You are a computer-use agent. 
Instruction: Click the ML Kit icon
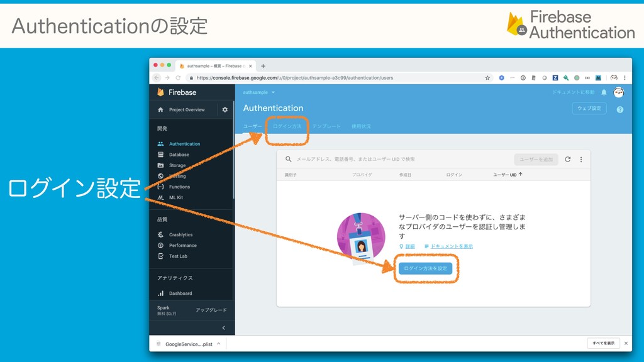coord(160,197)
